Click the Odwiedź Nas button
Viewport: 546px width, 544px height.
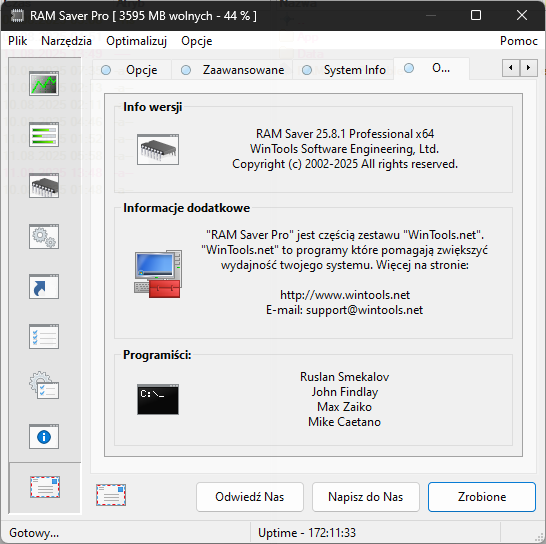[250, 497]
